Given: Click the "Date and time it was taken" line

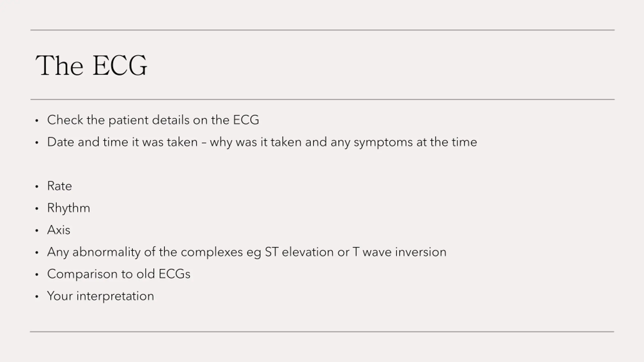Looking at the screenshot, I should (x=262, y=142).
